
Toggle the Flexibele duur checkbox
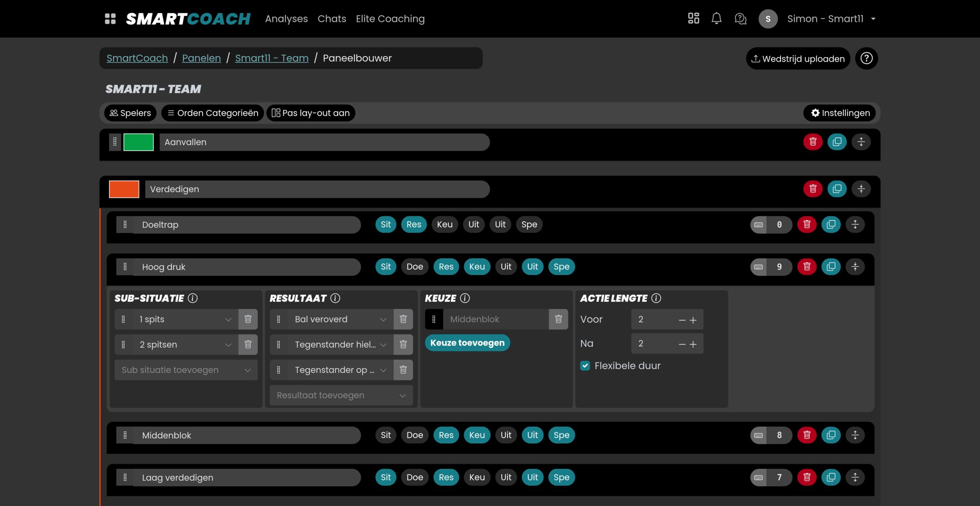pyautogui.click(x=585, y=366)
